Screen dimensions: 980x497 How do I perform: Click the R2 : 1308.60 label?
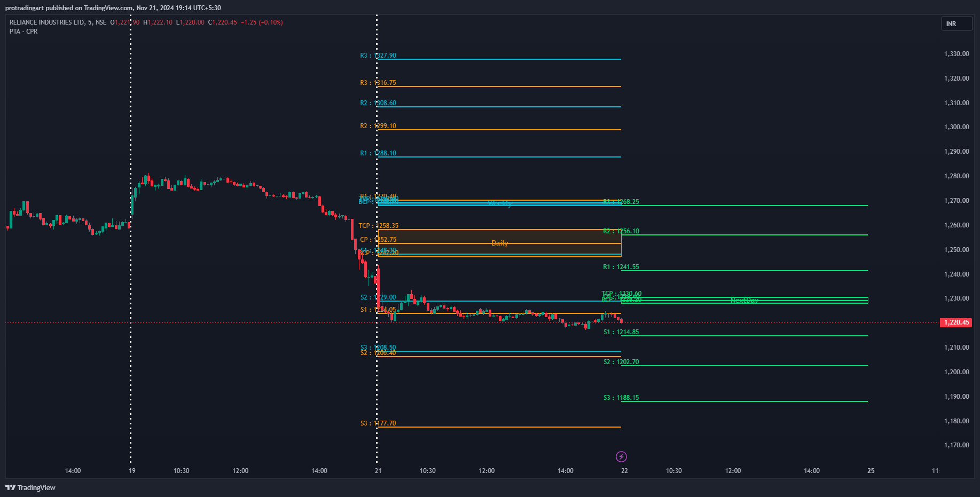[x=378, y=103]
